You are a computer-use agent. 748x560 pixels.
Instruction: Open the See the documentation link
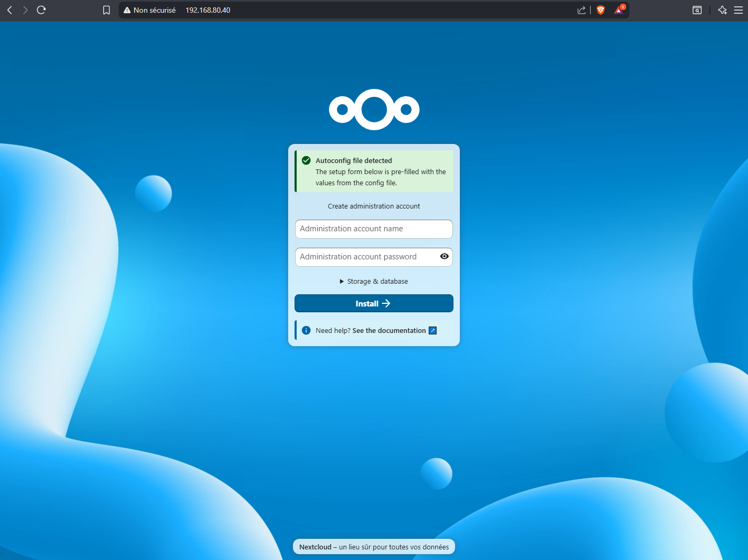coord(389,331)
